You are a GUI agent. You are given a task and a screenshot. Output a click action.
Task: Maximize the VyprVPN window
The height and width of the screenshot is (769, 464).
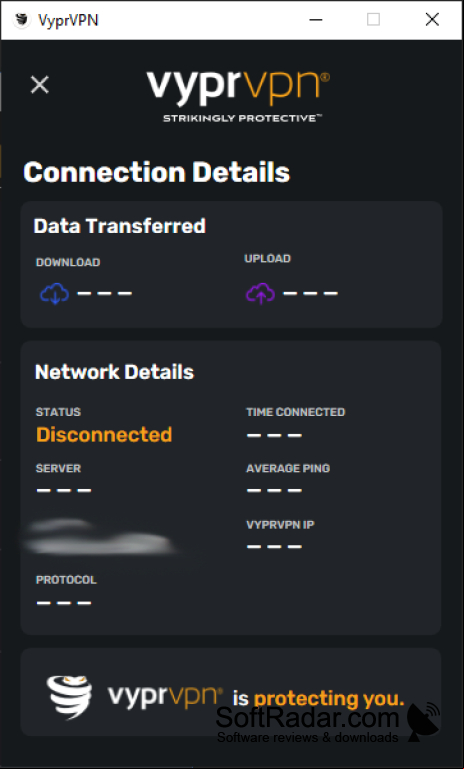374,20
